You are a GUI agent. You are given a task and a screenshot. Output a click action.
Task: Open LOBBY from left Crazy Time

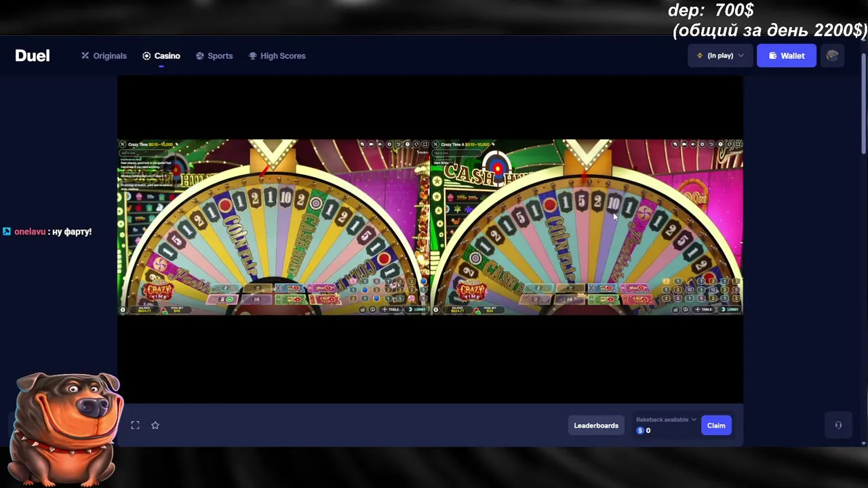(x=417, y=310)
